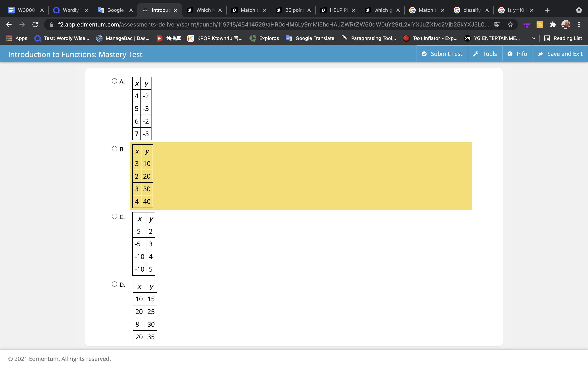Select answer option B radio button
Image resolution: width=588 pixels, height=367 pixels.
click(x=115, y=149)
